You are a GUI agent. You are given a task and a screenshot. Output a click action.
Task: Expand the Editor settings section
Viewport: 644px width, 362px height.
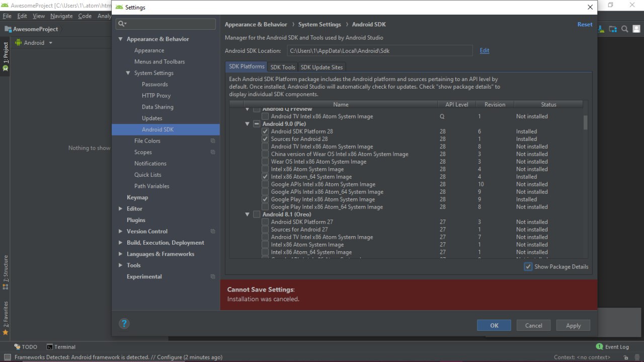click(x=120, y=209)
